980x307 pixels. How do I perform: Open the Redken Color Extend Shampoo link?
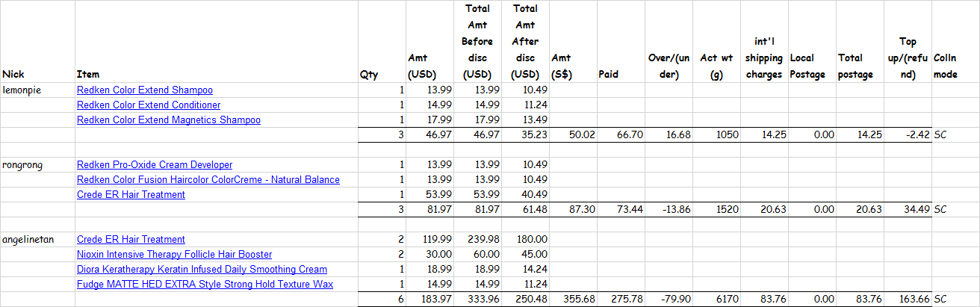(145, 90)
